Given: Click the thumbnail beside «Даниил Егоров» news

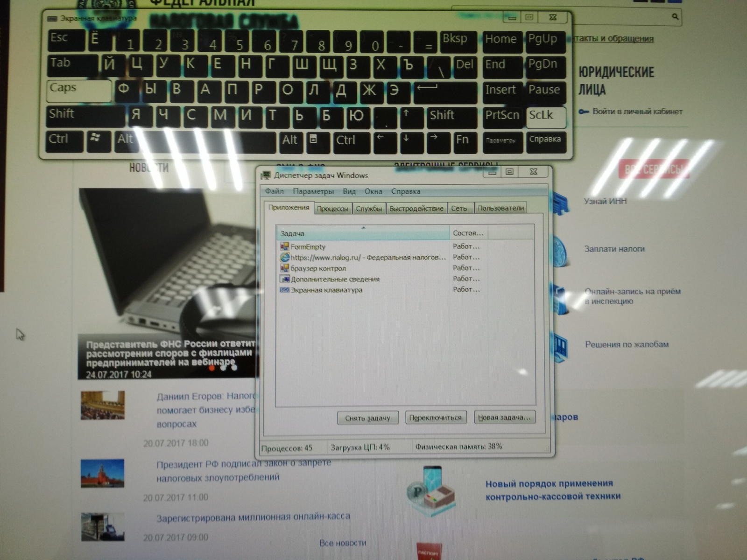Looking at the screenshot, I should pos(103,405).
